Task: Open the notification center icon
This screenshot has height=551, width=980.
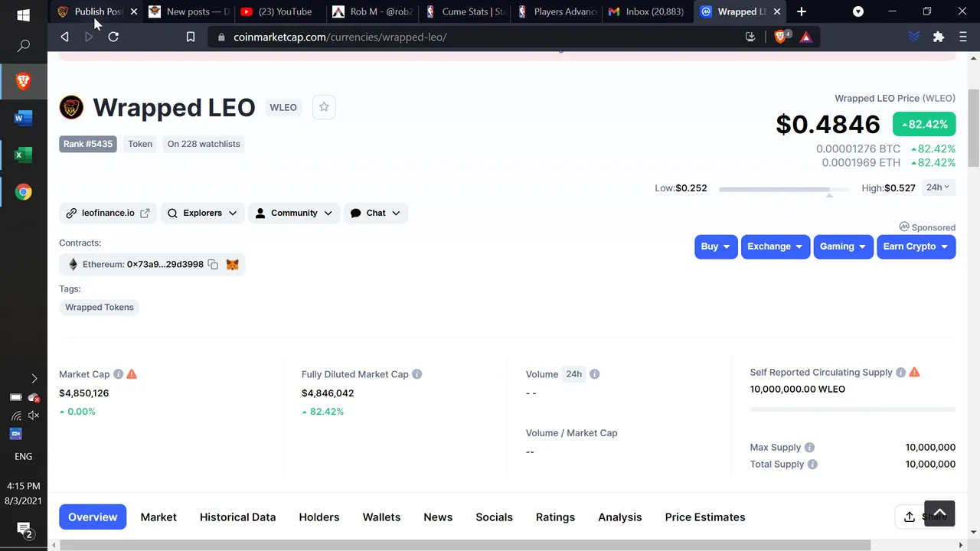Action: pos(23,530)
